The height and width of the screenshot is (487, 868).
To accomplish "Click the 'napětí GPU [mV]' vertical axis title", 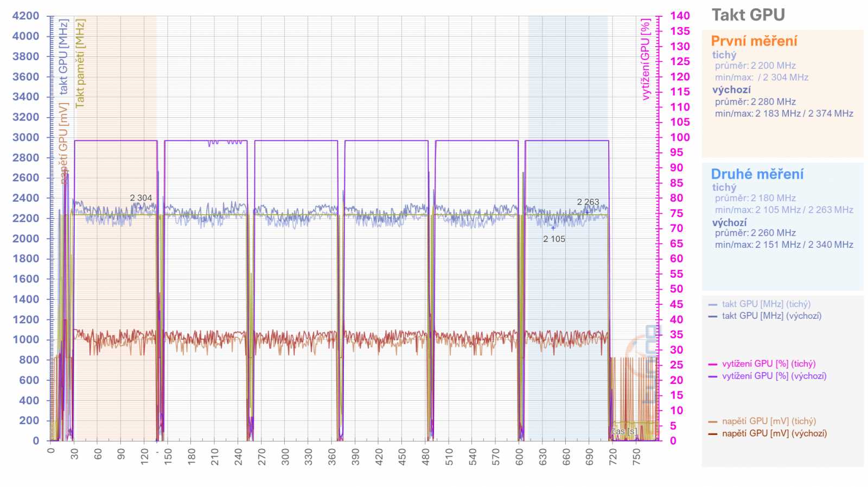I will 63,144.
